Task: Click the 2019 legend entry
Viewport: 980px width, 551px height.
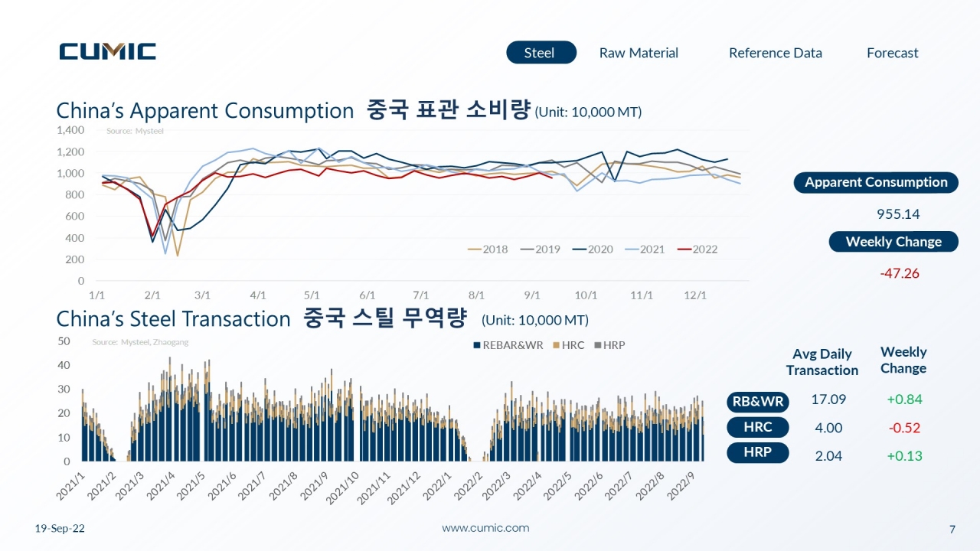Action: pyautogui.click(x=540, y=249)
